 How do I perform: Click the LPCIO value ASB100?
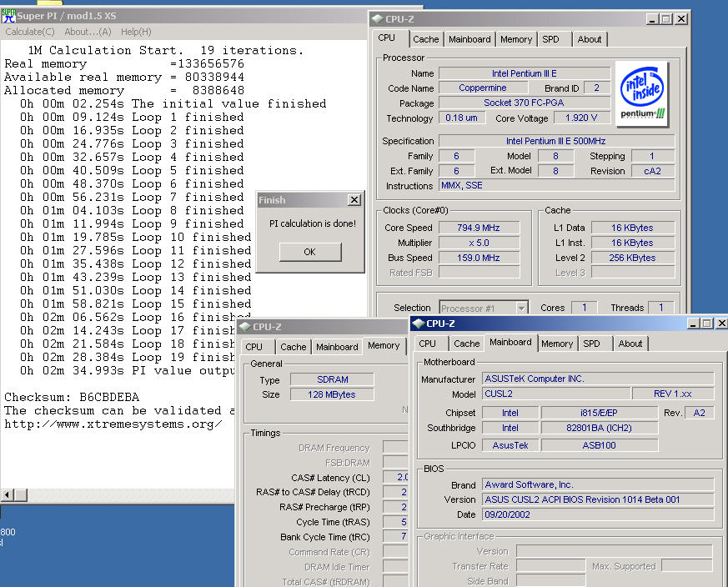(x=599, y=445)
